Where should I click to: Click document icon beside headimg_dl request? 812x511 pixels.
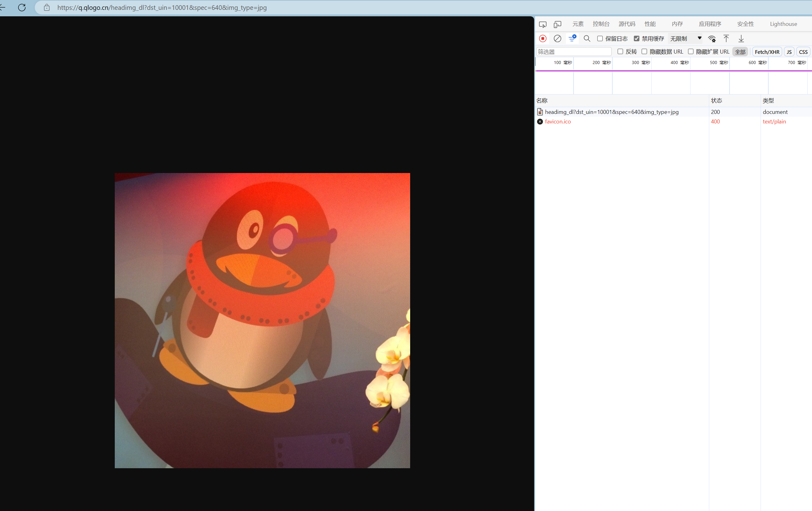click(x=540, y=112)
